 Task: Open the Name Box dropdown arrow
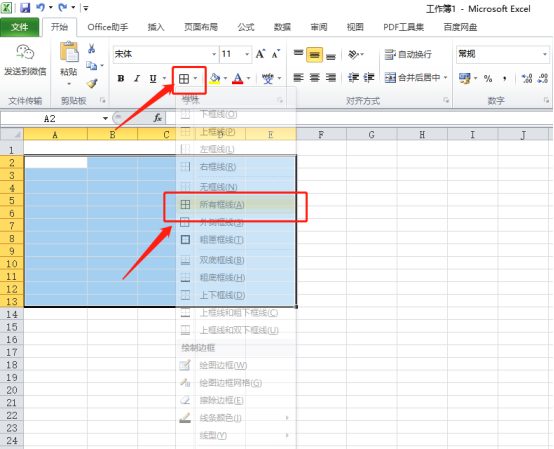pos(105,118)
